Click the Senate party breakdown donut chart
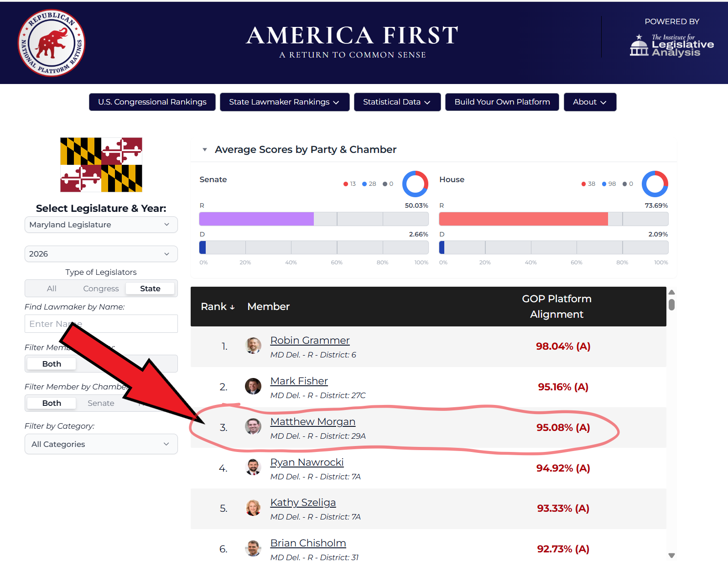The image size is (728, 567). 415,184
